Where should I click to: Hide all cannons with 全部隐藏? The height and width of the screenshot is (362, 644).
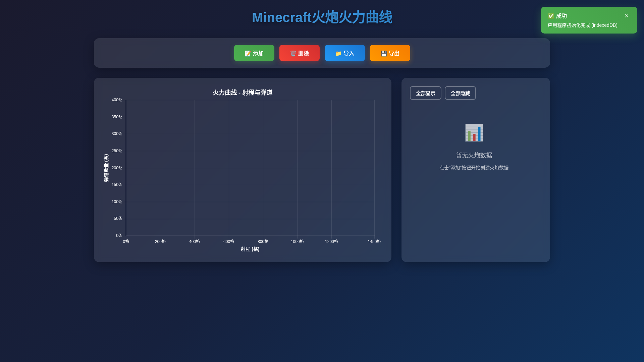click(460, 93)
